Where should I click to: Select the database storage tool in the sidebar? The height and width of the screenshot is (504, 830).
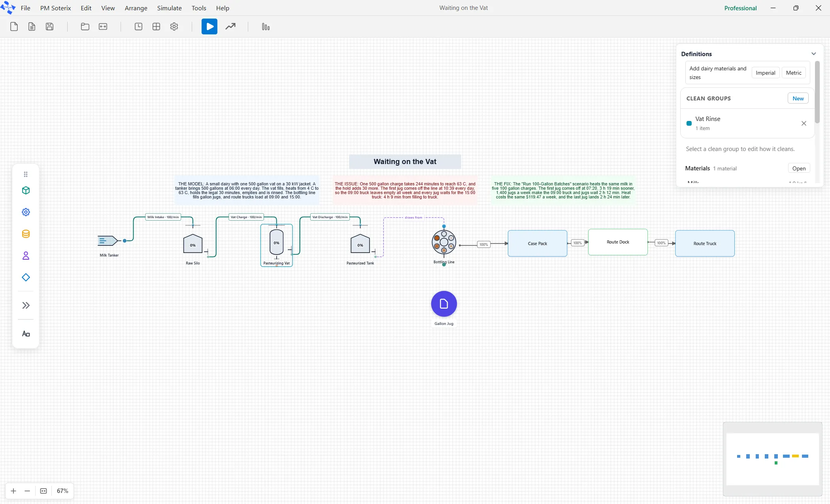click(26, 234)
